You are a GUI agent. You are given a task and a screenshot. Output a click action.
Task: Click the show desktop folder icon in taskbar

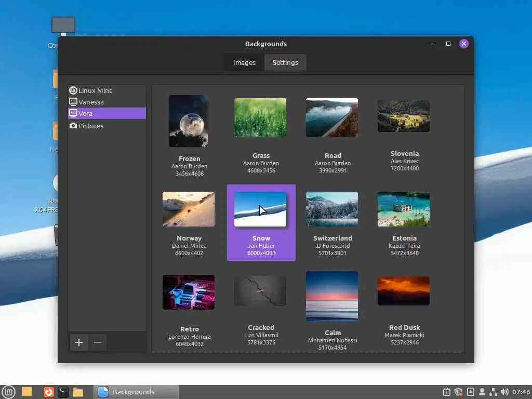pos(27,392)
